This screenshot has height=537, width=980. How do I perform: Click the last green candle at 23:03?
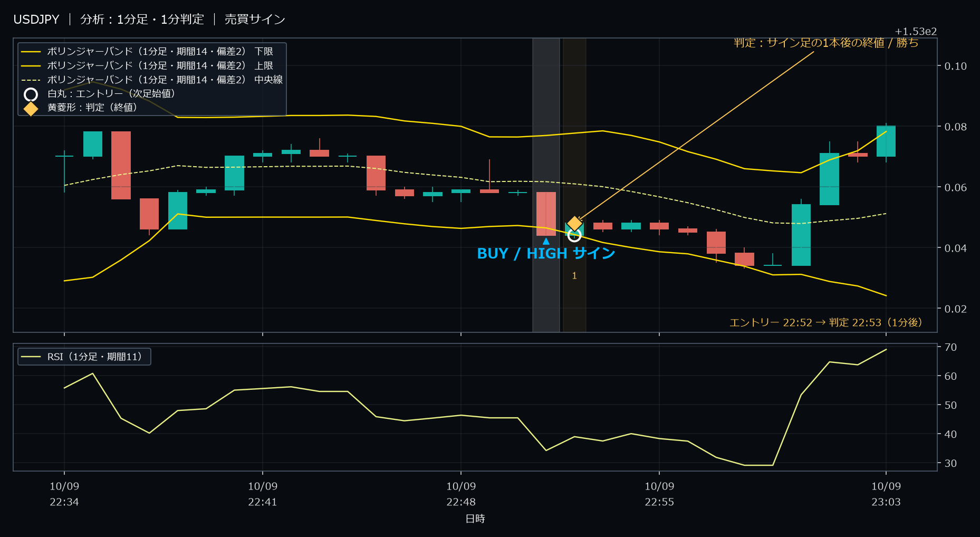click(x=886, y=141)
